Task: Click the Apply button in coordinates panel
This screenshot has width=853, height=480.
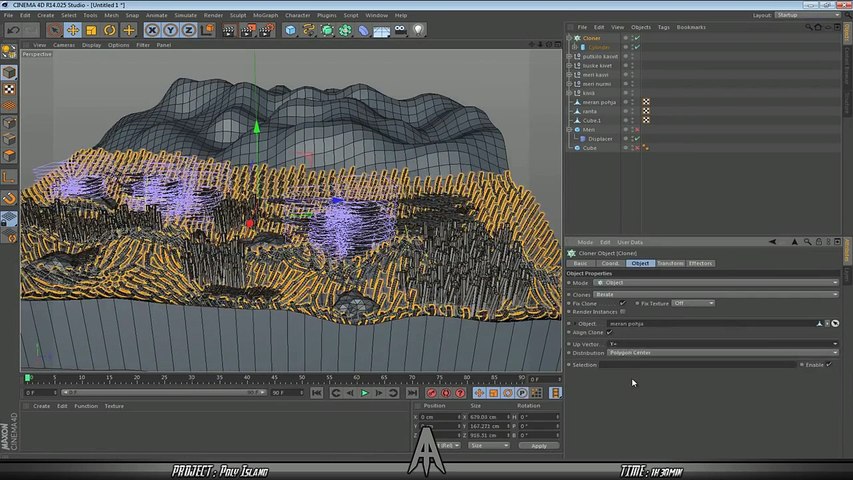Action: 538,445
